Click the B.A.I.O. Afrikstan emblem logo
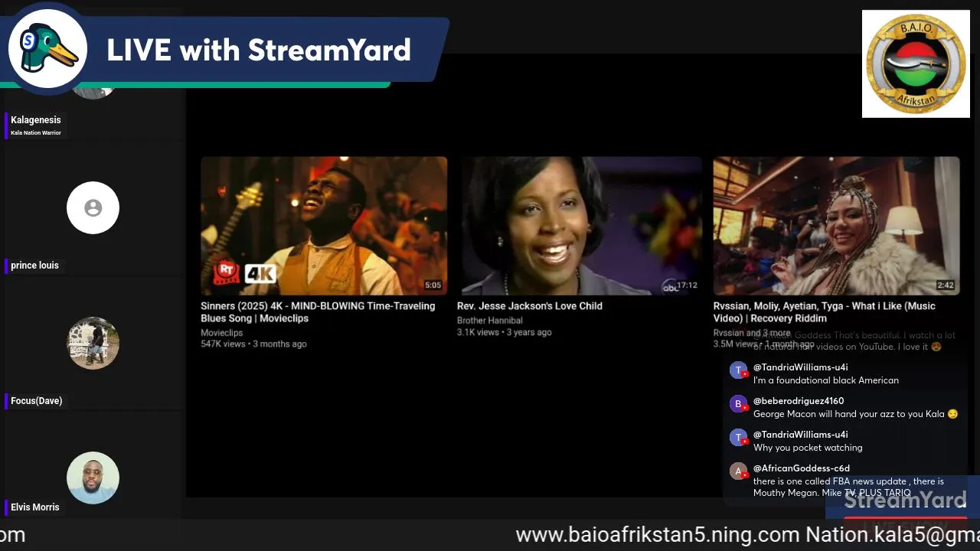 point(916,64)
